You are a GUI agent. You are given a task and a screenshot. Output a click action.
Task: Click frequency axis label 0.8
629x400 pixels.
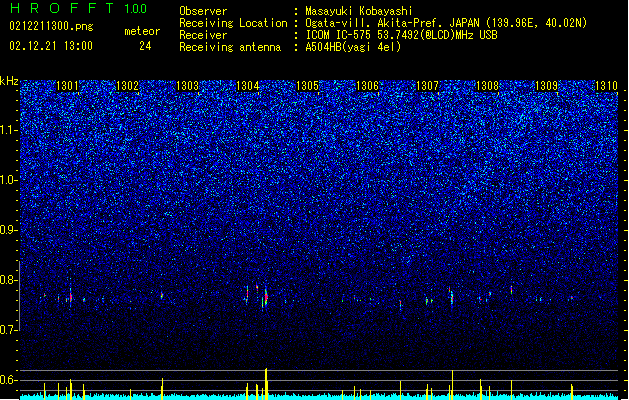tap(9, 280)
